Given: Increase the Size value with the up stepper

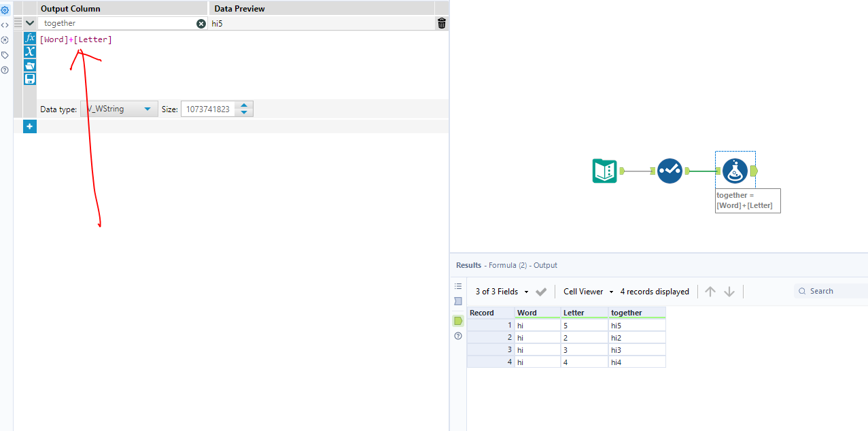Looking at the screenshot, I should coord(244,105).
